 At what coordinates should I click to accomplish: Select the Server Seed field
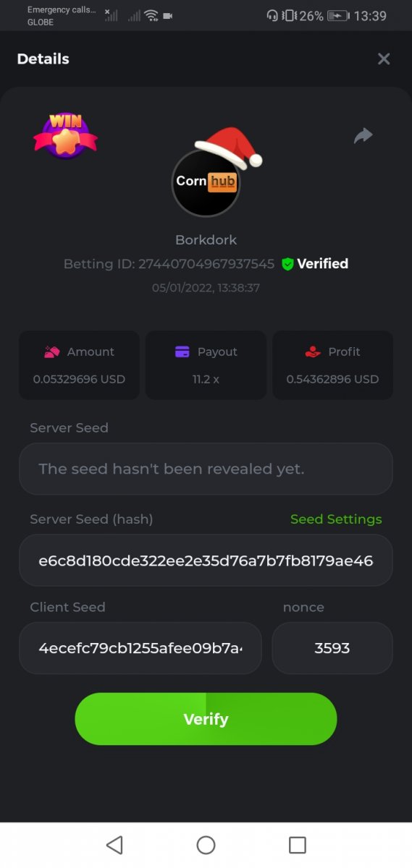(206, 469)
